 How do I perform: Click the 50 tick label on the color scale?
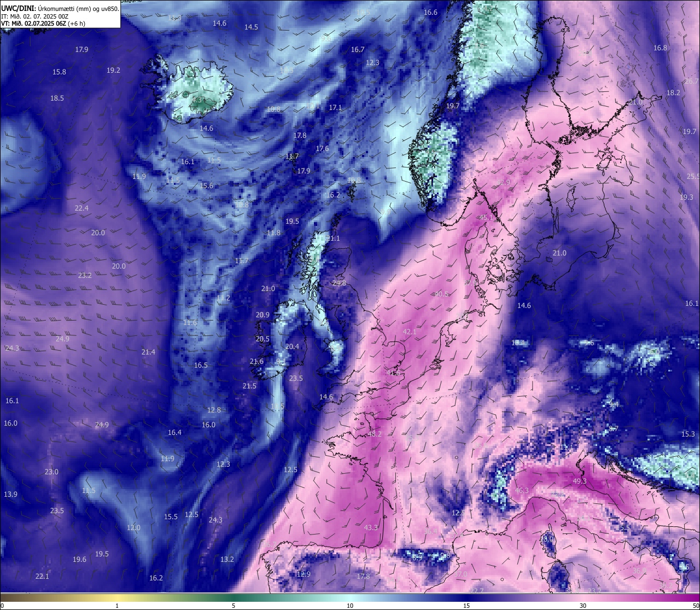696,606
